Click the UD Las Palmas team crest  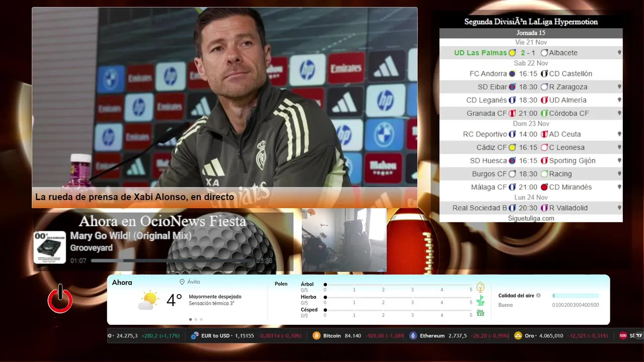tap(512, 53)
